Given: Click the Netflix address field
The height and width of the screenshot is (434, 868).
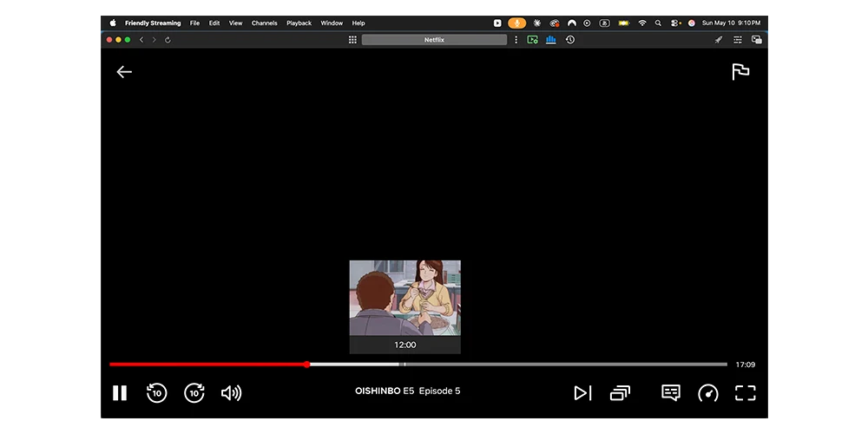Looking at the screenshot, I should (435, 40).
